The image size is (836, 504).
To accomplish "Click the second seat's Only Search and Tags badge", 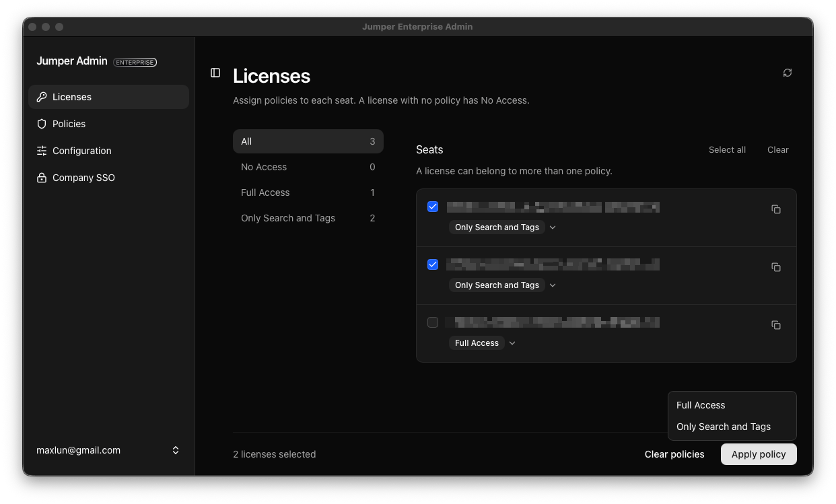I will click(x=497, y=285).
